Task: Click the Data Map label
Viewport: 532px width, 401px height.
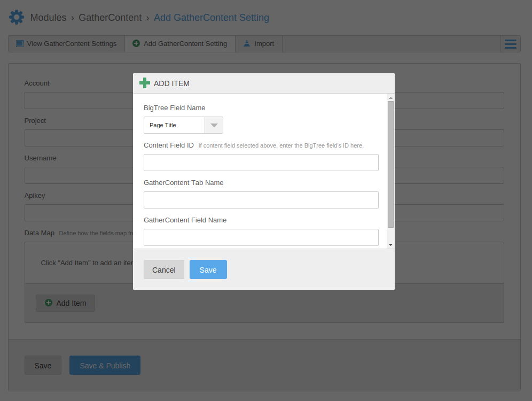Action: click(40, 233)
